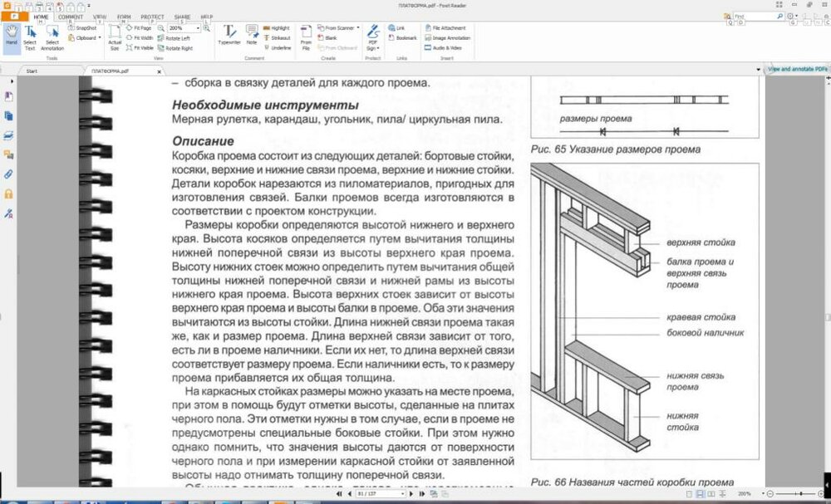Open the security lock panel in the sidebar
The height and width of the screenshot is (504, 831).
click(8, 193)
